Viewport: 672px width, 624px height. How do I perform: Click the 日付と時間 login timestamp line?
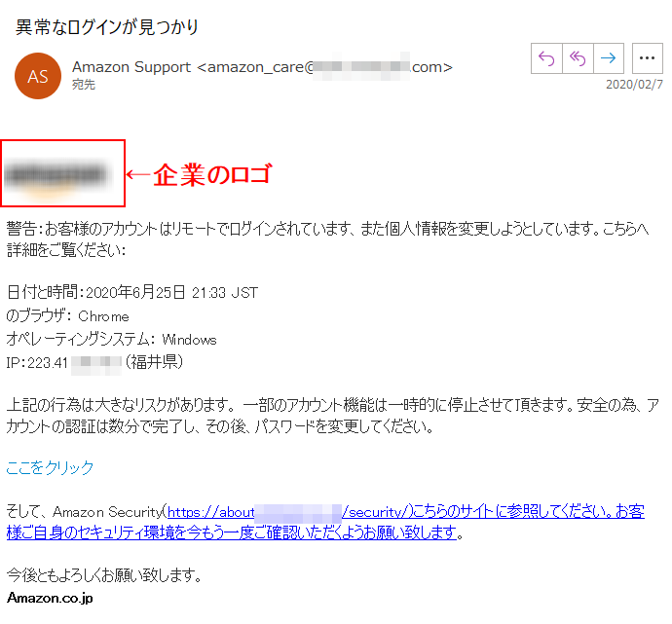pyautogui.click(x=132, y=292)
